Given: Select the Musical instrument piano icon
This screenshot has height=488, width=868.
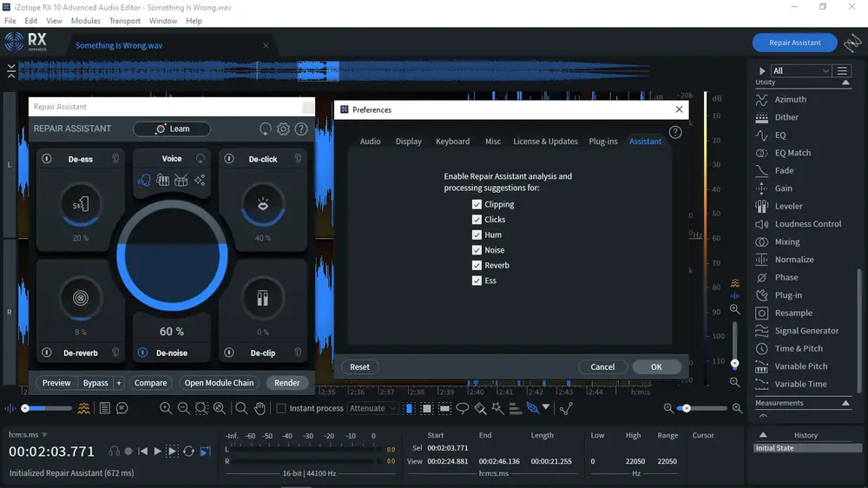Looking at the screenshot, I should [162, 180].
